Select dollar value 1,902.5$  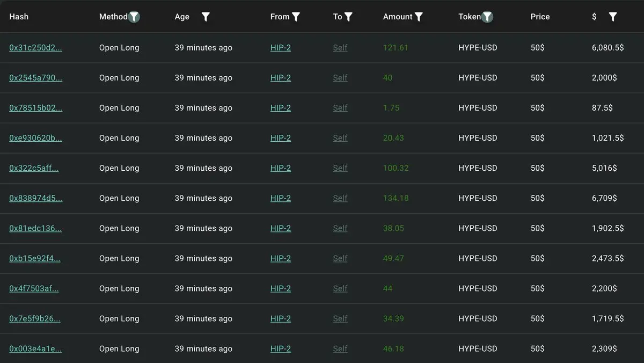tap(608, 228)
